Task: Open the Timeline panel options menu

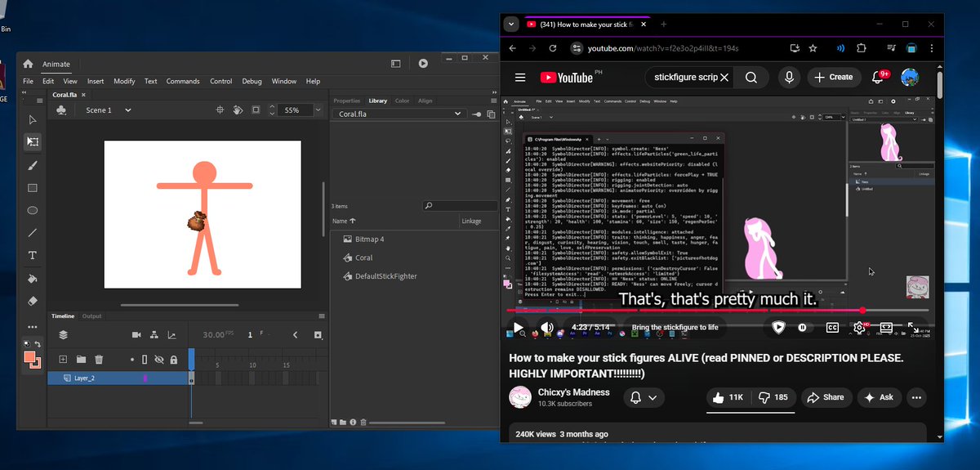Action: pyautogui.click(x=322, y=316)
